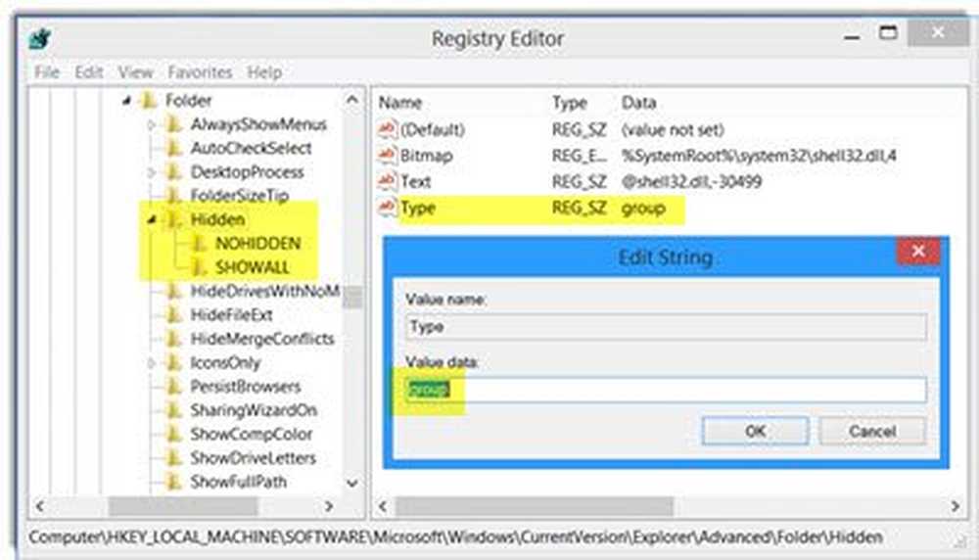This screenshot has width=979, height=560.
Task: Open the Edit menu
Action: (89, 72)
